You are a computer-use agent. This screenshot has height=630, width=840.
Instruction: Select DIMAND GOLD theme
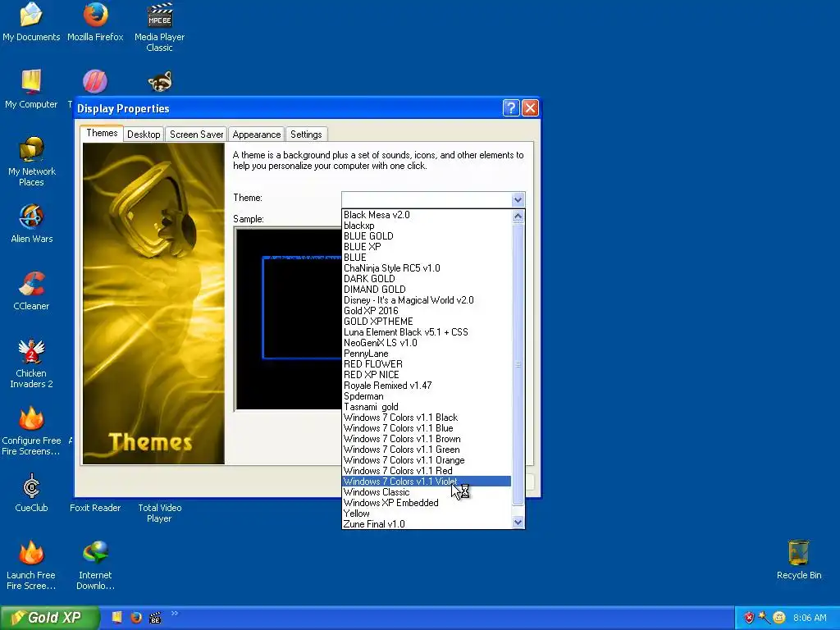tap(427, 290)
